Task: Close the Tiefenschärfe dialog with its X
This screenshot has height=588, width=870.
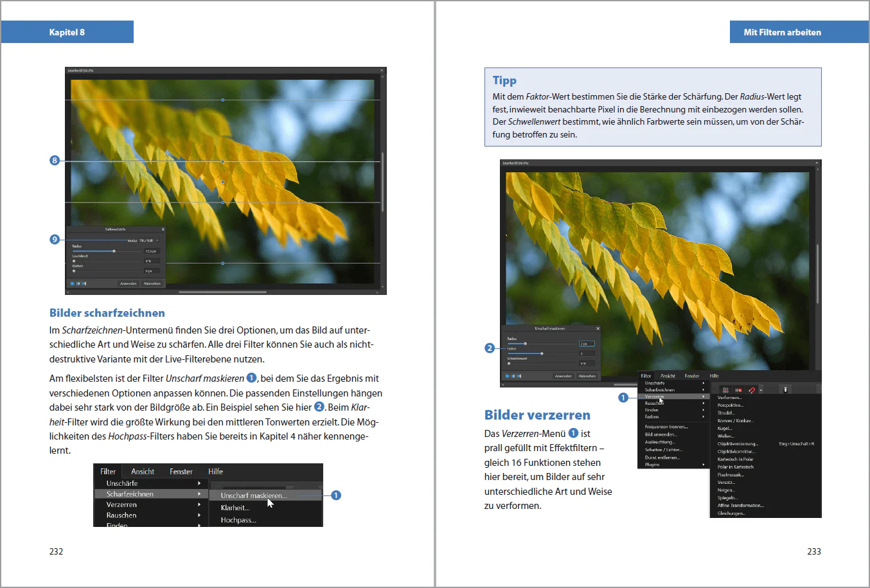Action: [163, 229]
